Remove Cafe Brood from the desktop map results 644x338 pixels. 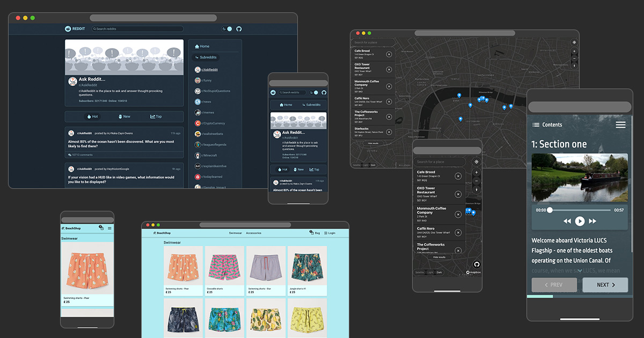[389, 54]
